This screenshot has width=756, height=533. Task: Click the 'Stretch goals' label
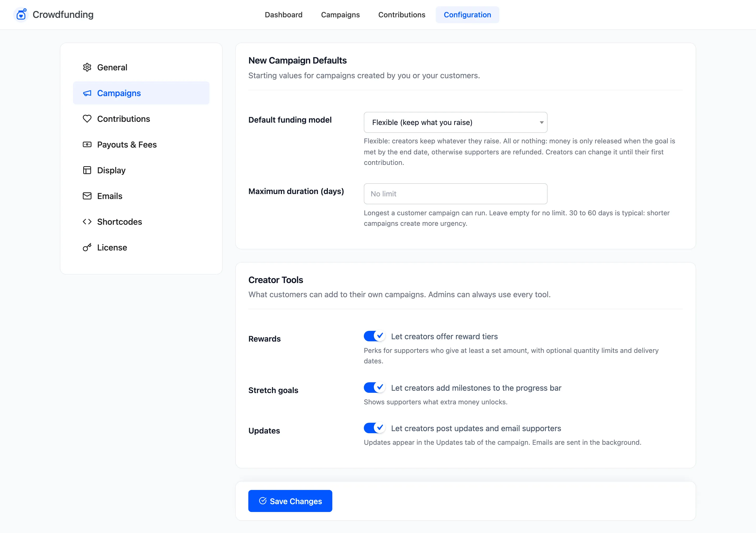point(273,390)
